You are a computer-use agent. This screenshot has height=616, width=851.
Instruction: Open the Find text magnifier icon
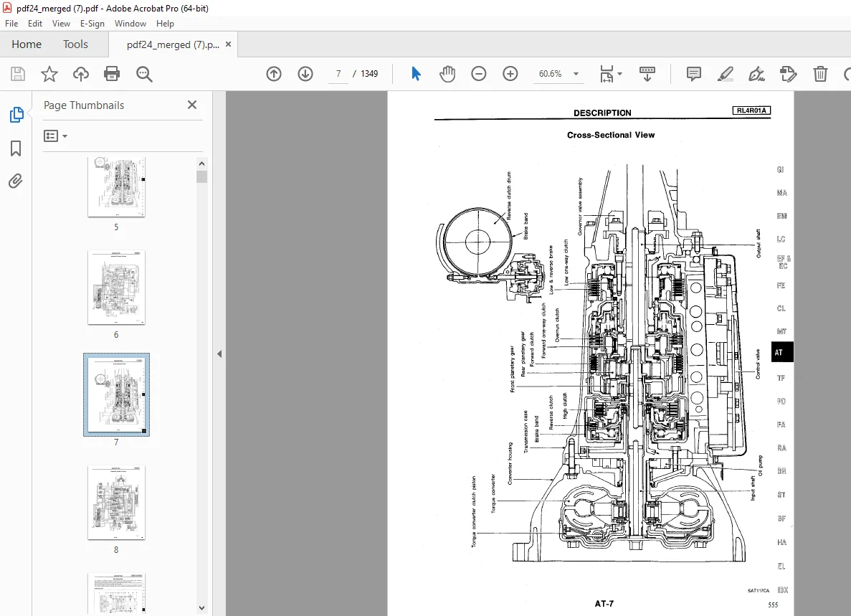click(x=144, y=74)
